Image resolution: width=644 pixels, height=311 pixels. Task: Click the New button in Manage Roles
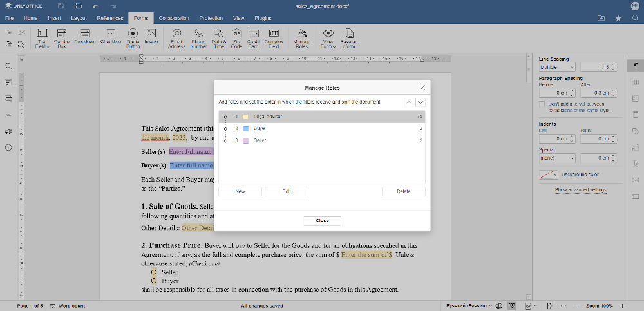pos(240,191)
